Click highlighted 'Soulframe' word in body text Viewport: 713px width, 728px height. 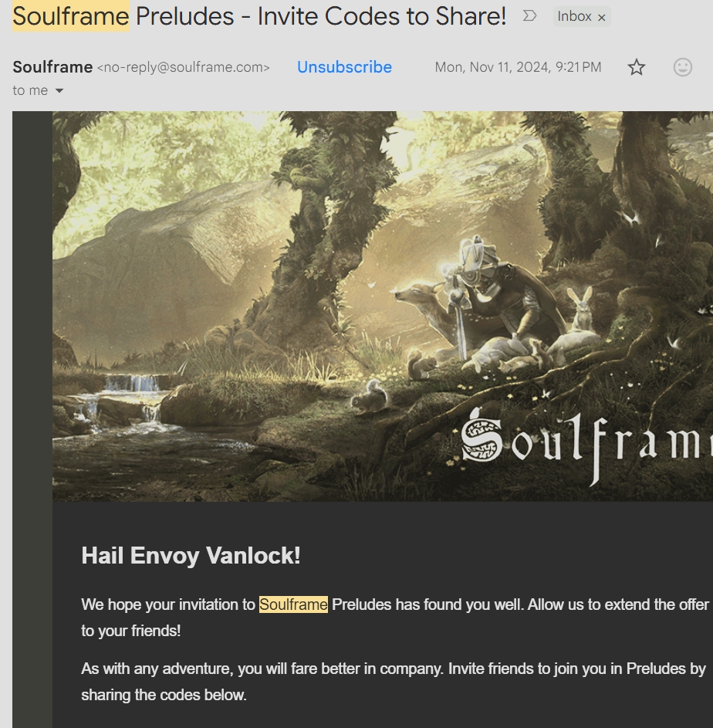pos(293,604)
